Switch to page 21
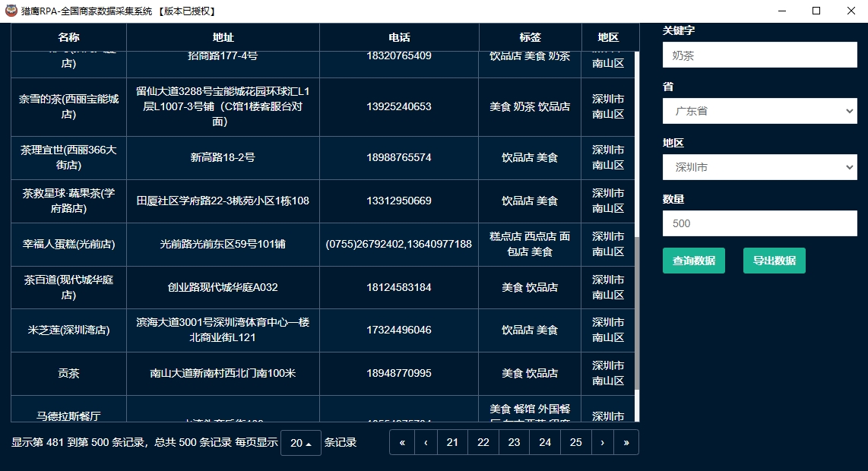 click(x=452, y=442)
